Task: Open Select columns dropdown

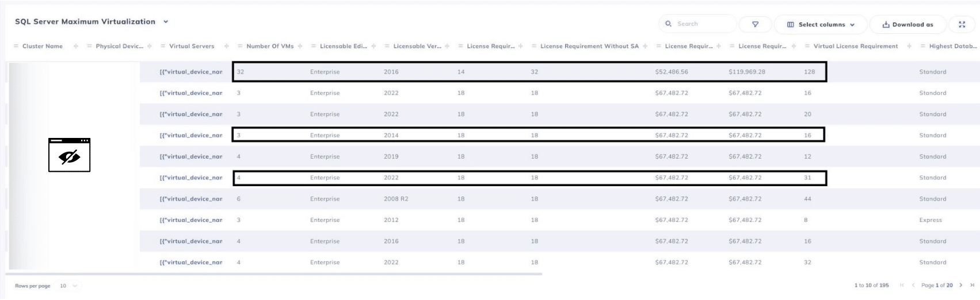Action: 821,24
